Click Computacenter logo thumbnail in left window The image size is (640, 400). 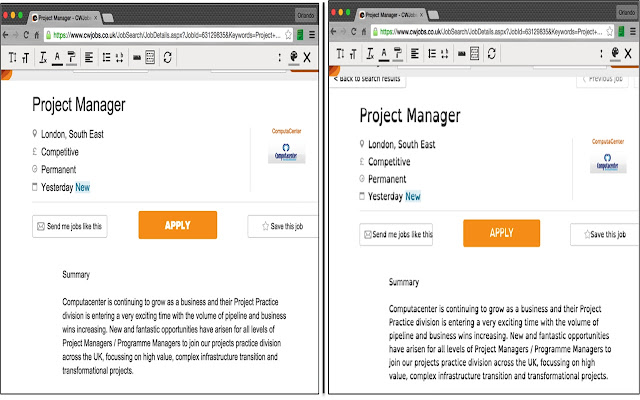287,153
